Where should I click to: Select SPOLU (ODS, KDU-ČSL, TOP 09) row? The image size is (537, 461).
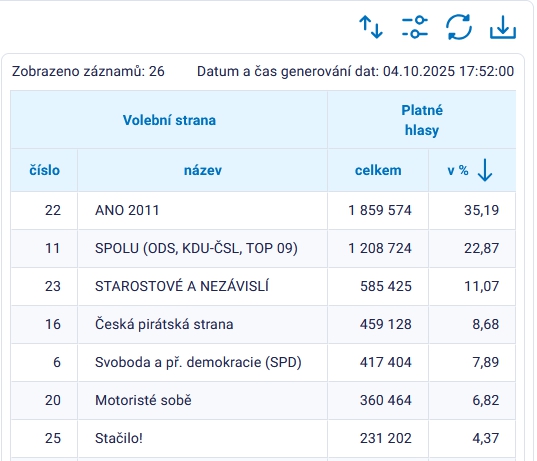click(263, 248)
